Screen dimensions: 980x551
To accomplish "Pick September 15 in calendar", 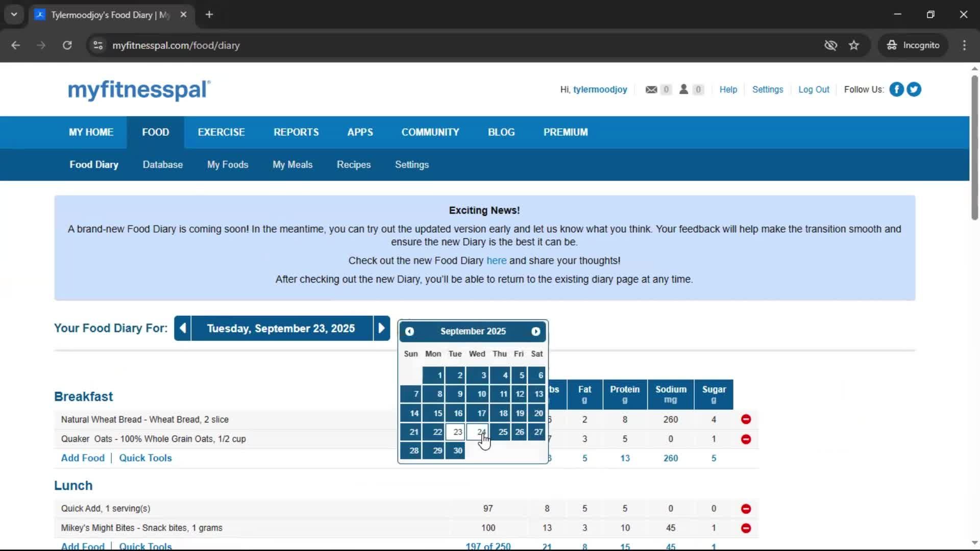I will pos(433,413).
